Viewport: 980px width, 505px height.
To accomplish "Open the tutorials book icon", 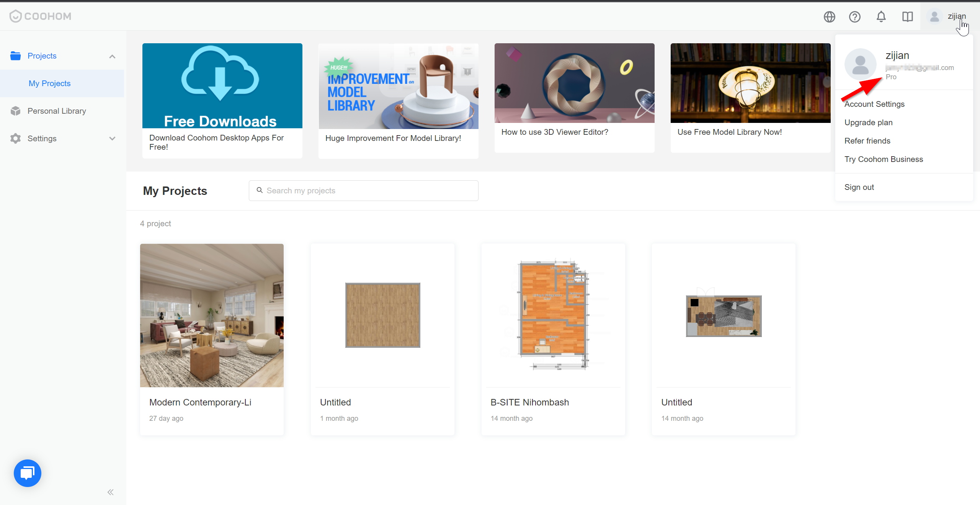I will click(908, 17).
